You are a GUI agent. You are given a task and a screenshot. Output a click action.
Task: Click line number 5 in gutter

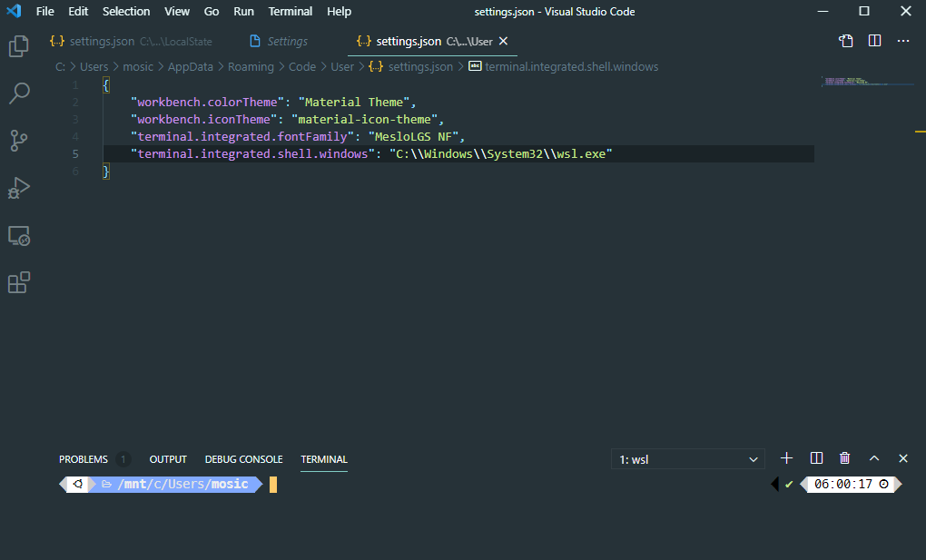click(75, 153)
